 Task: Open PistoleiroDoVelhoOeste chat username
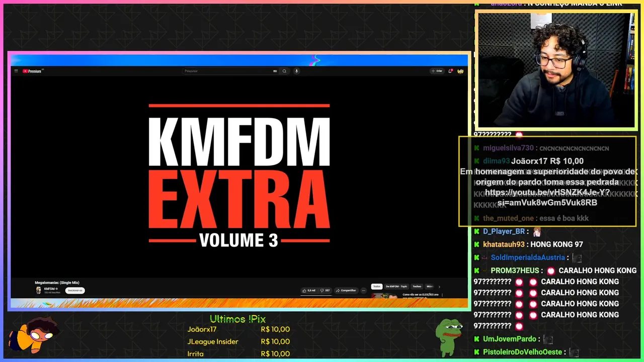tap(523, 352)
